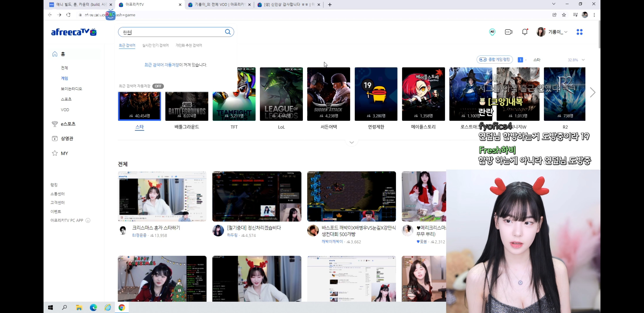
Task: Click the 종합 게임 랭킹 button
Action: click(495, 60)
